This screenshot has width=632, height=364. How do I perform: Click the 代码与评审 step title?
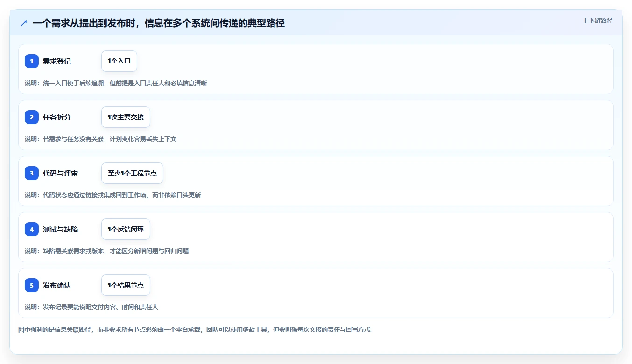click(x=60, y=173)
